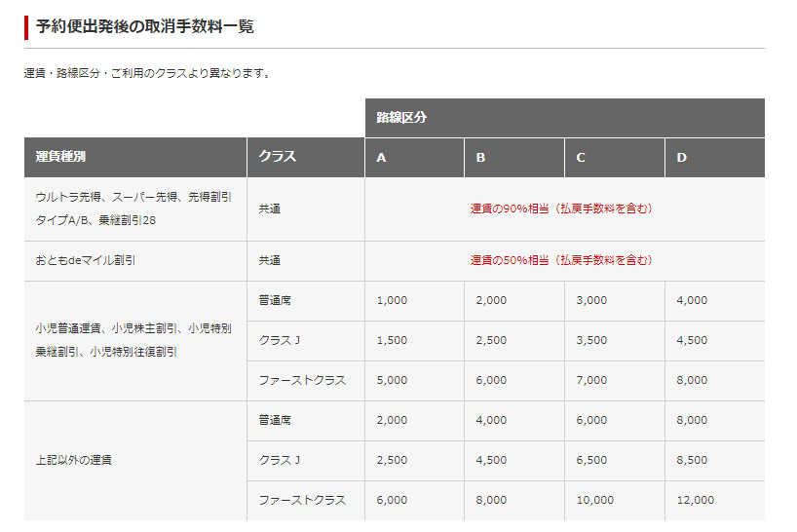Click the クラス column header
This screenshot has height=532, width=797.
click(306, 157)
